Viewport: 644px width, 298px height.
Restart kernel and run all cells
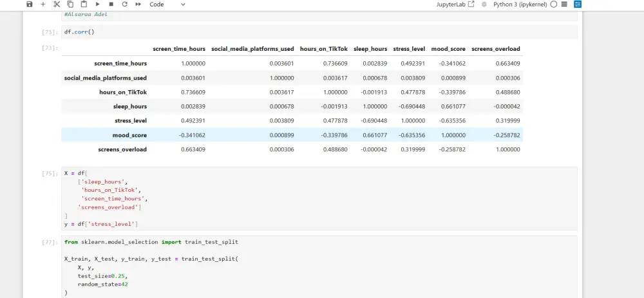click(138, 4)
